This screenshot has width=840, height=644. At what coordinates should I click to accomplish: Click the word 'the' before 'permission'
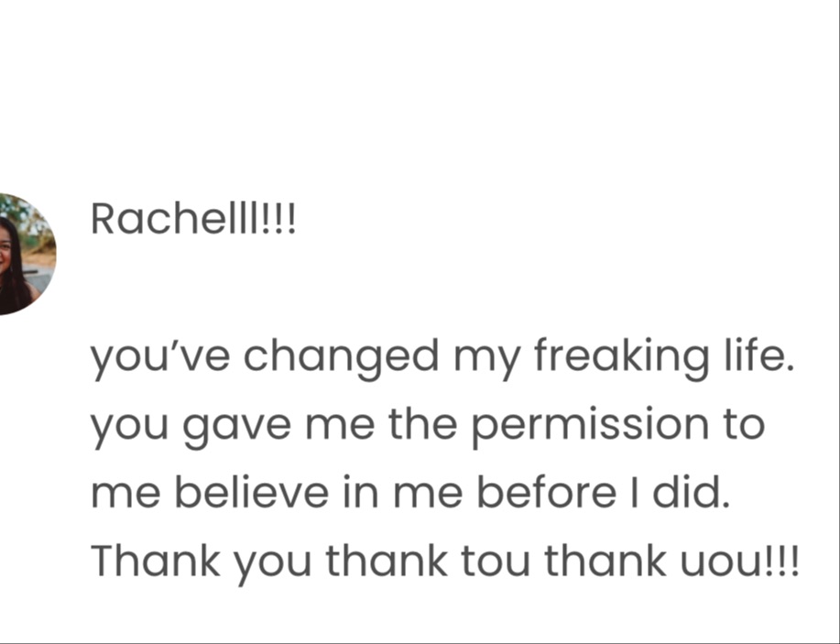click(422, 423)
